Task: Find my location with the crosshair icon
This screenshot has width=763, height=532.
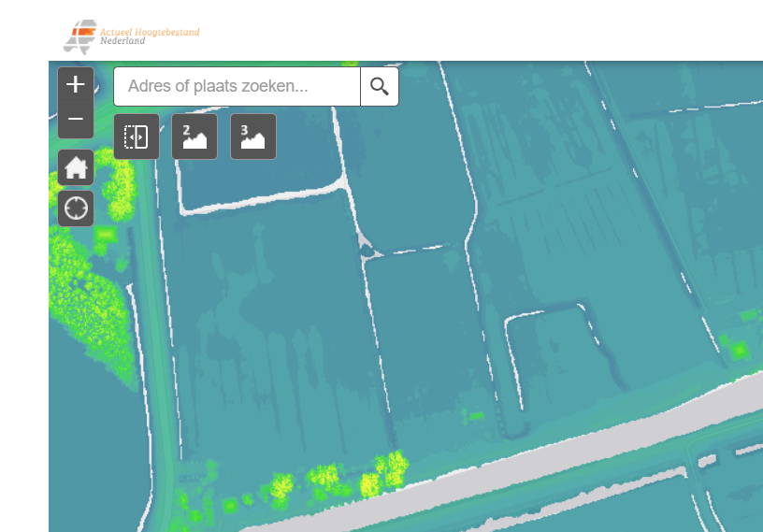Action: click(x=76, y=208)
